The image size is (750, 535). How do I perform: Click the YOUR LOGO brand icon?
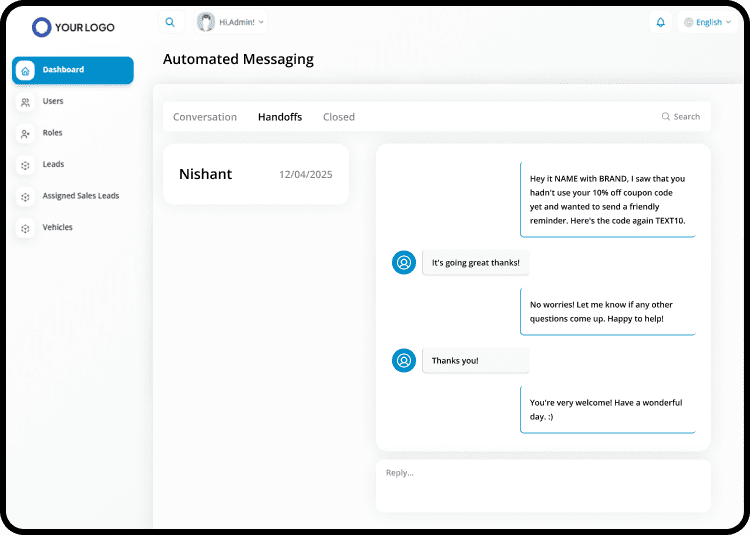[x=41, y=27]
